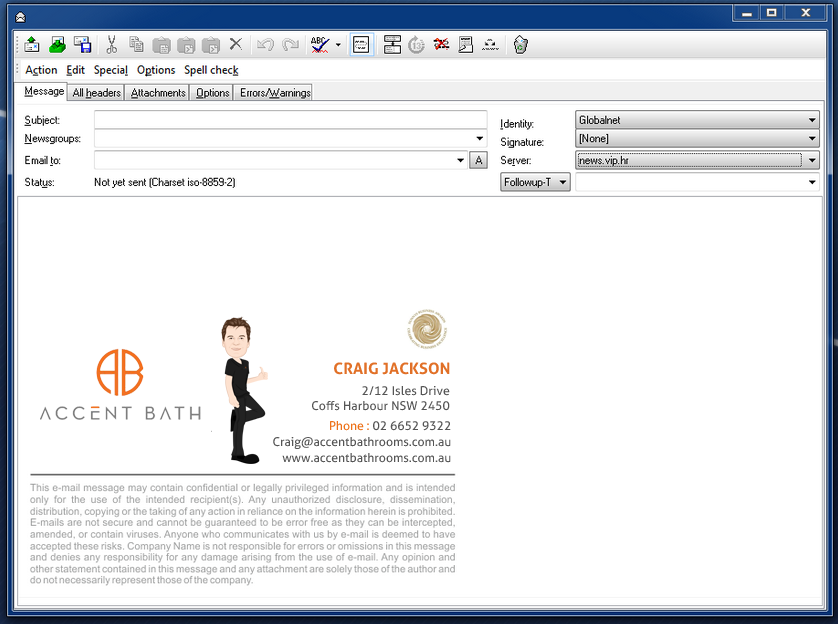The width and height of the screenshot is (838, 624).
Task: Click the Not yet sent status text
Action: click(x=165, y=182)
